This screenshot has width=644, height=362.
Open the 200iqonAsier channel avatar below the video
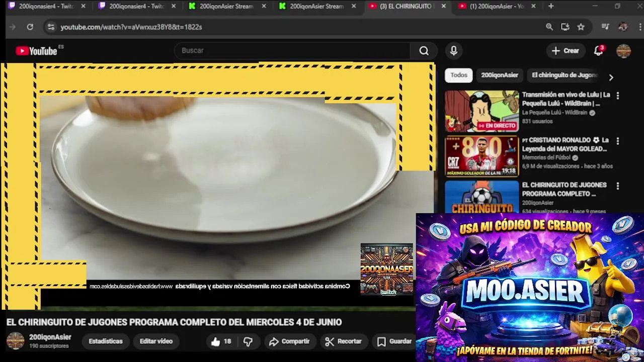pos(15,341)
